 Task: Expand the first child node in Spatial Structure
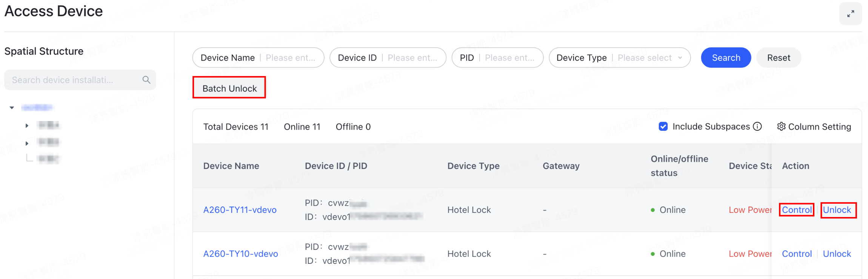(x=27, y=125)
